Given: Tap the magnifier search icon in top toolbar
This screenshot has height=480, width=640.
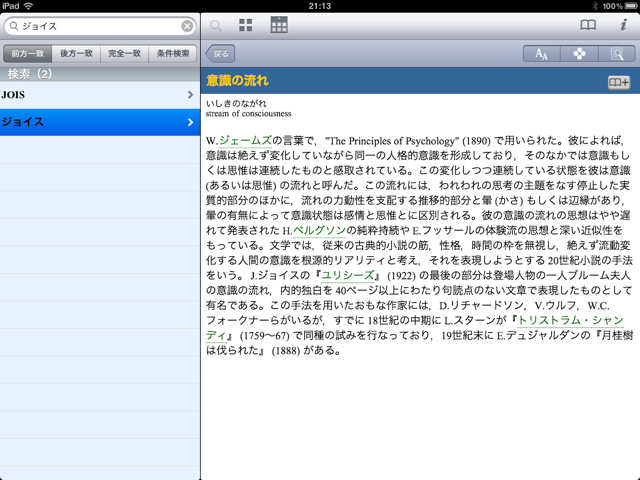Looking at the screenshot, I should tap(216, 26).
